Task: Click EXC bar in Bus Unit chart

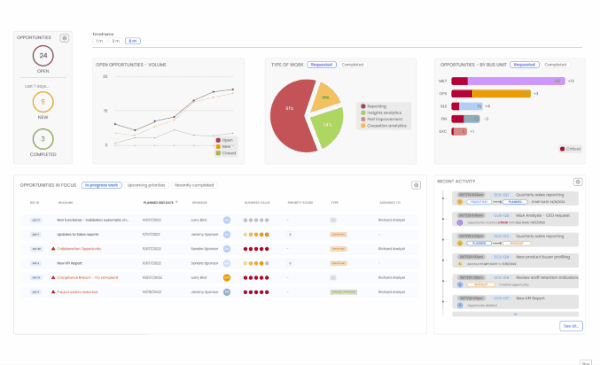Action: pyautogui.click(x=459, y=132)
